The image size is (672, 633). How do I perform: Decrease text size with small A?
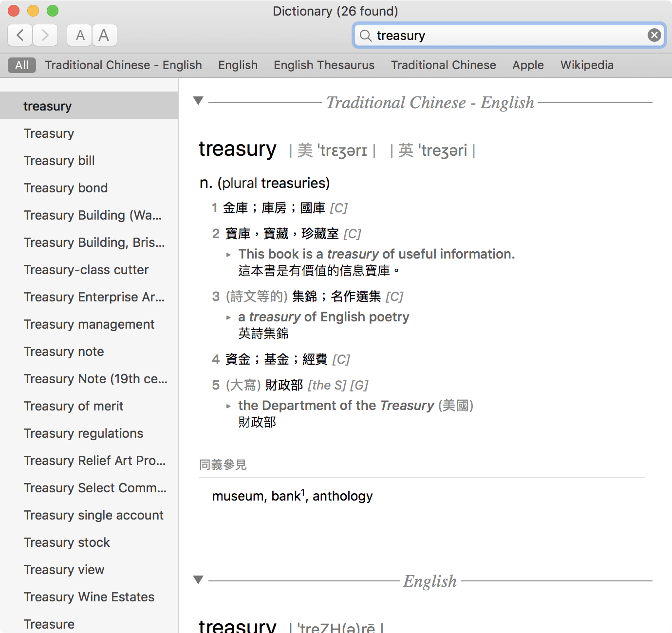click(x=80, y=35)
